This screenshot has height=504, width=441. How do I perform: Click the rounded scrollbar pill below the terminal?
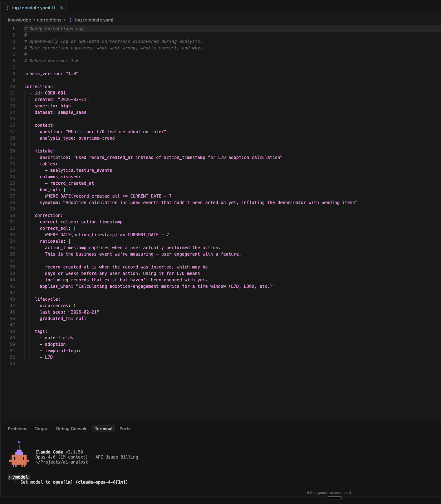coord(335,498)
